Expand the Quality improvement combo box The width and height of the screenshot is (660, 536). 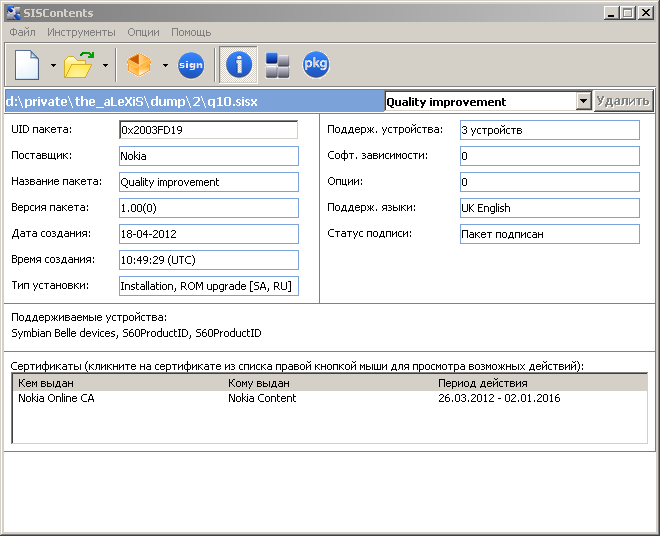click(583, 101)
